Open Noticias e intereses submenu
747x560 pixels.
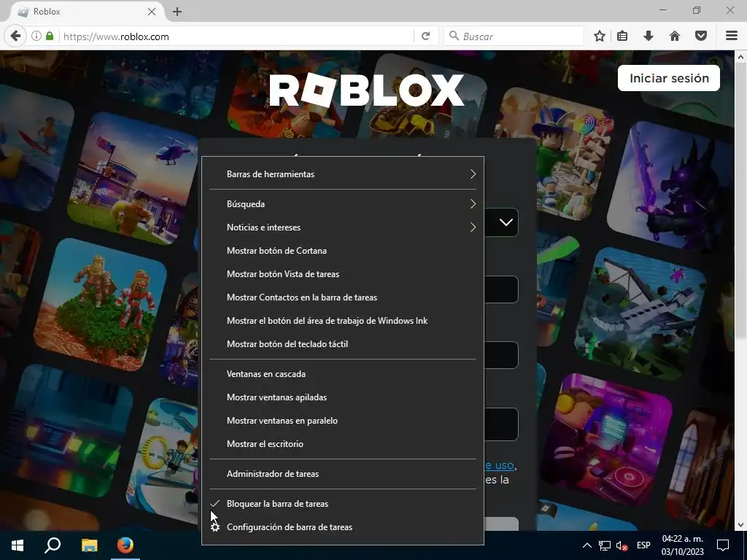pyautogui.click(x=343, y=227)
